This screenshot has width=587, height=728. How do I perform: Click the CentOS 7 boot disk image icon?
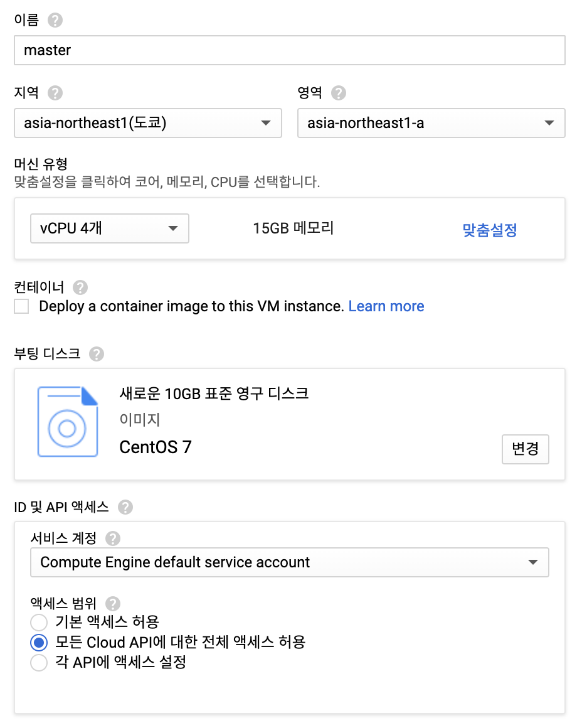(x=68, y=422)
